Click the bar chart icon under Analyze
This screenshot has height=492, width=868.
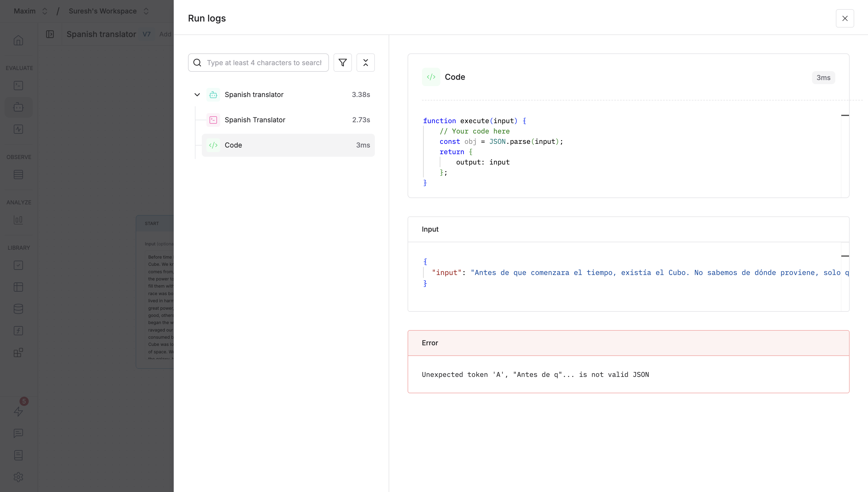(18, 220)
